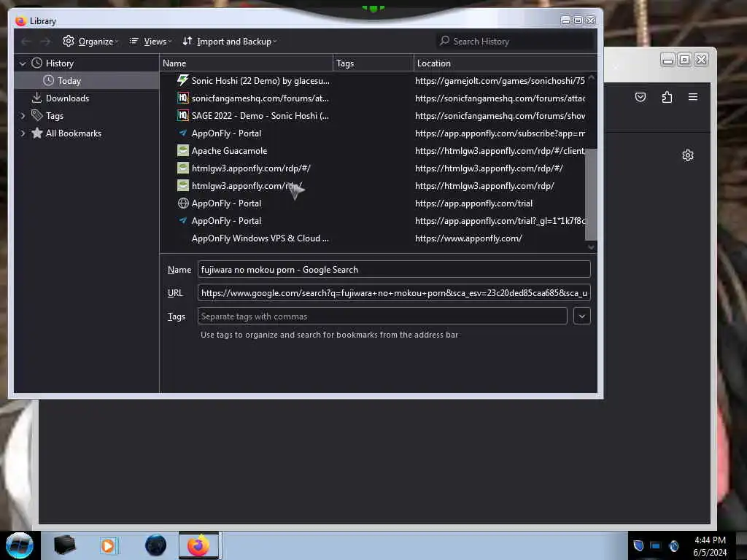Image resolution: width=747 pixels, height=560 pixels.
Task: Sort by the Location column header
Action: point(505,63)
